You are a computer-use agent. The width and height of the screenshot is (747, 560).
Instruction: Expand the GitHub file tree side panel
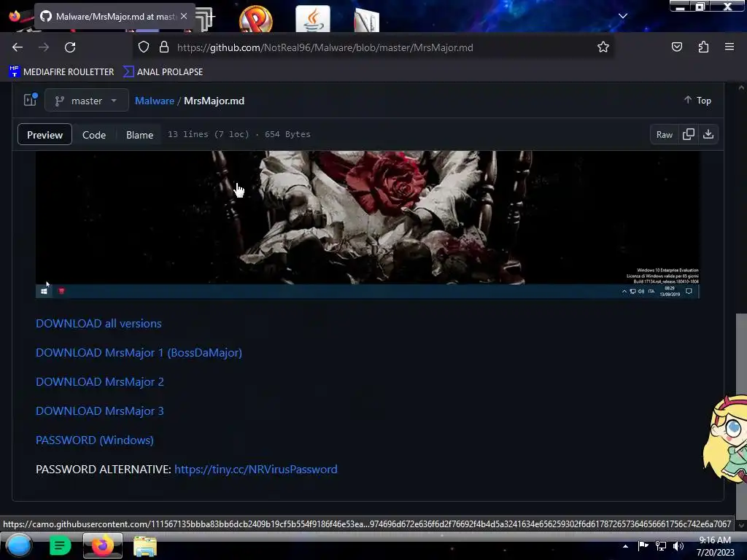[31, 100]
